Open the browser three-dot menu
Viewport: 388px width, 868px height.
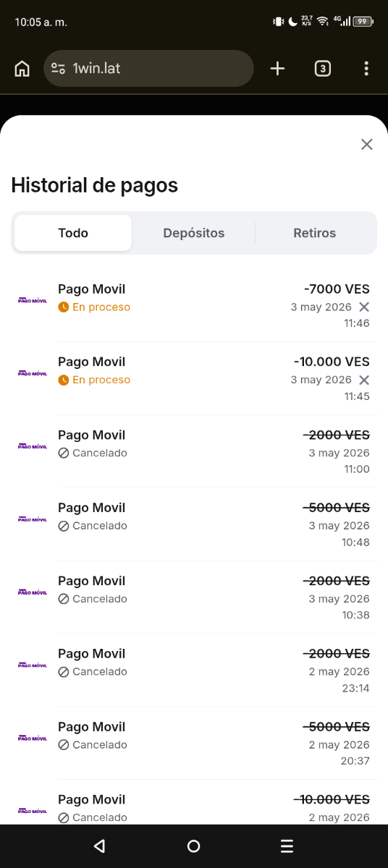click(366, 69)
